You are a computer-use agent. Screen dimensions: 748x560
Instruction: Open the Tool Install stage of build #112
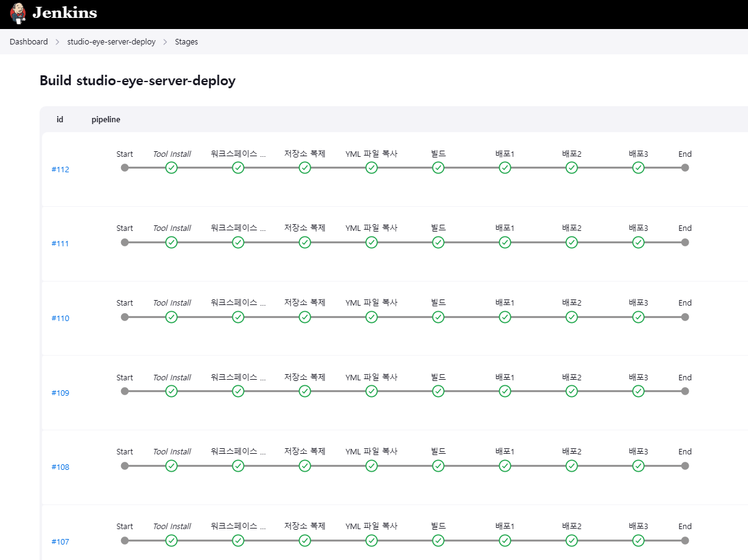[172, 168]
